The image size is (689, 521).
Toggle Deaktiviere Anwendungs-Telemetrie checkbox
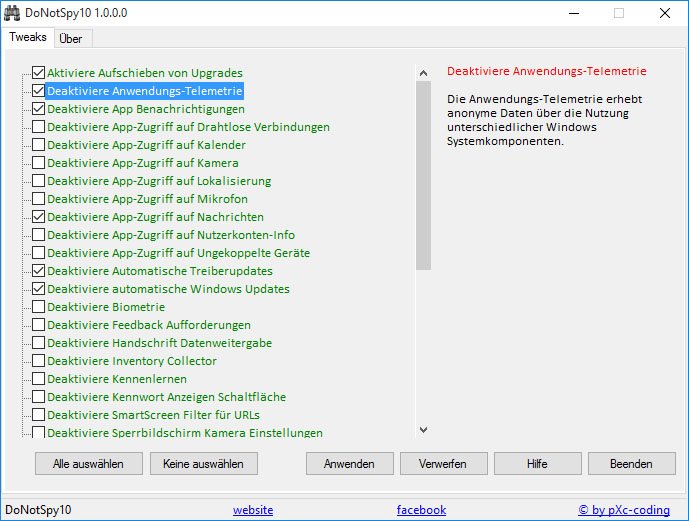[x=39, y=90]
